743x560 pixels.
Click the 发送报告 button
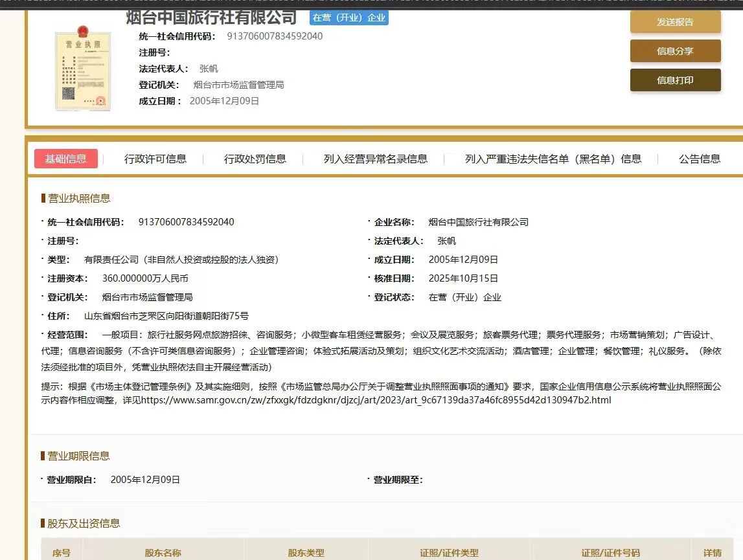675,22
